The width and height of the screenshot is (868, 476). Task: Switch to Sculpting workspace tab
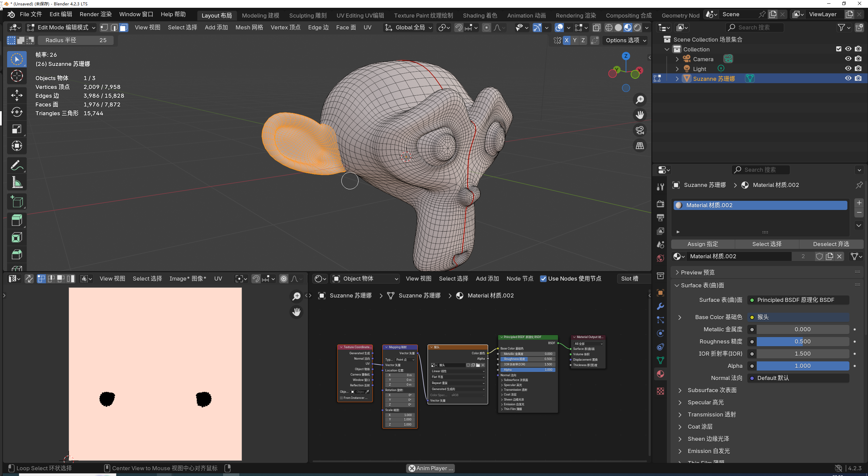pos(308,16)
